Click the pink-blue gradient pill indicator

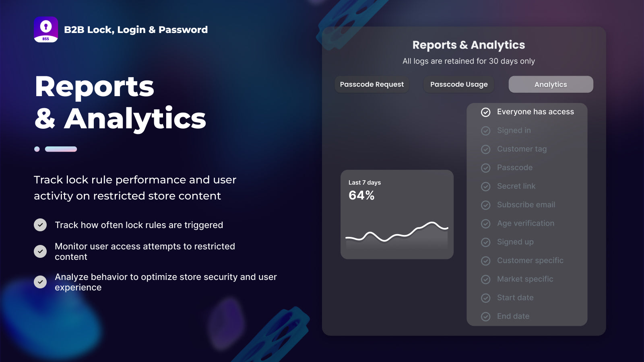coord(61,149)
